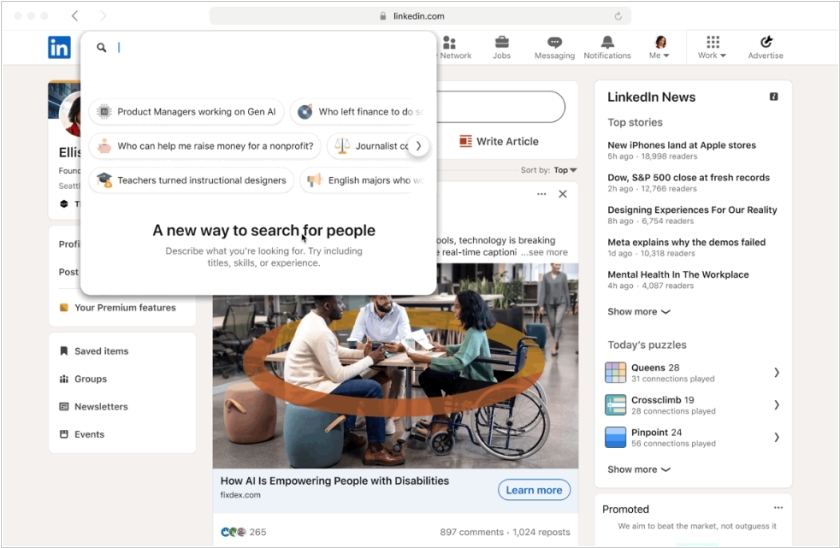The width and height of the screenshot is (840, 548).
Task: Select Saved items in left sidebar
Action: click(100, 351)
